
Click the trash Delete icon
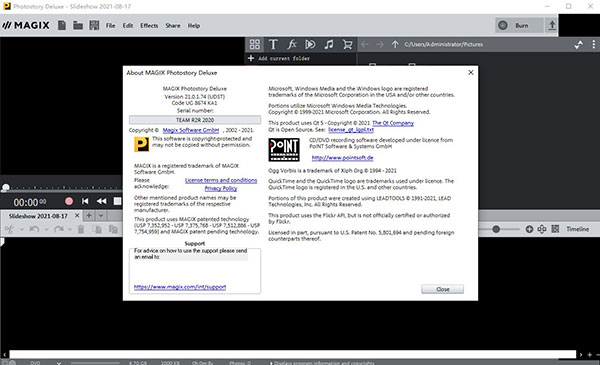click(x=81, y=229)
